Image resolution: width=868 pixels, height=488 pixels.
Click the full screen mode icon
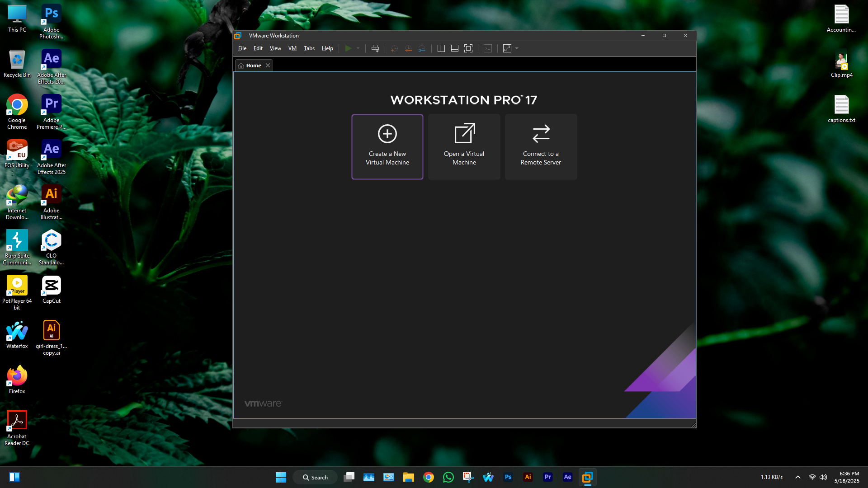(468, 48)
